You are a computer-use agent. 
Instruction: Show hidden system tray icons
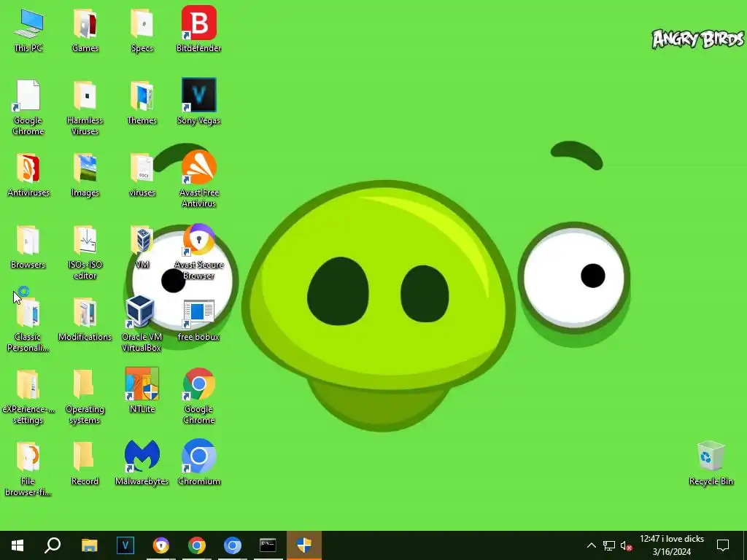[591, 545]
